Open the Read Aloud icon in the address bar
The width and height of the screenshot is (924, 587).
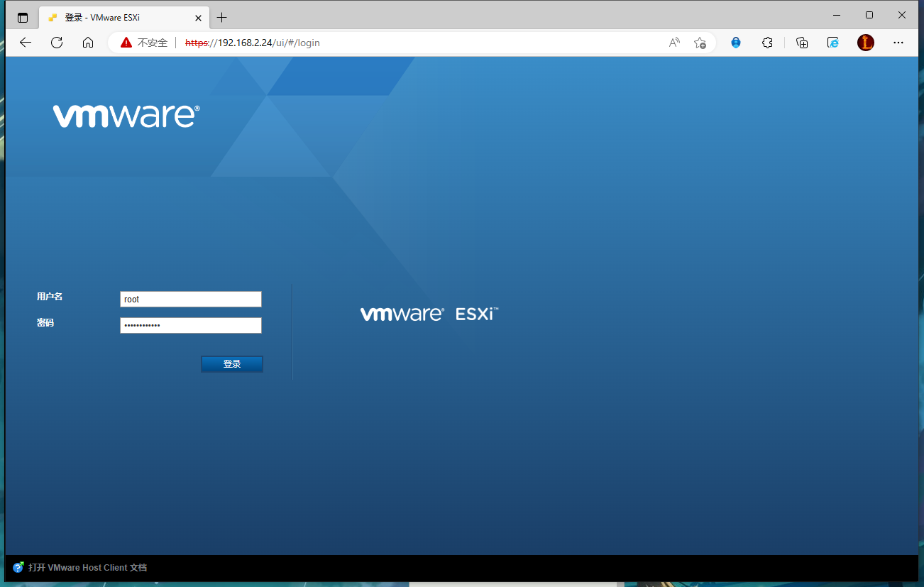click(x=675, y=43)
